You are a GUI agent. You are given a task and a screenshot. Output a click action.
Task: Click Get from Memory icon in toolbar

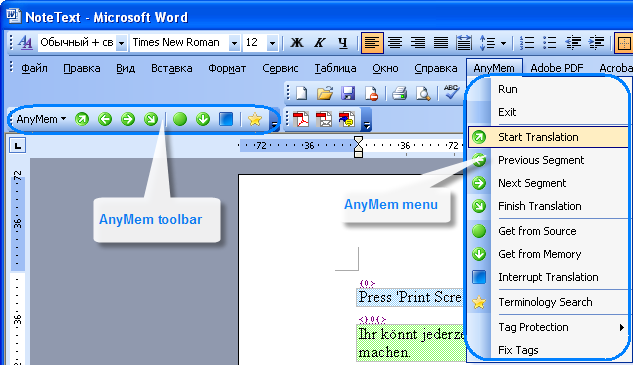coord(203,119)
